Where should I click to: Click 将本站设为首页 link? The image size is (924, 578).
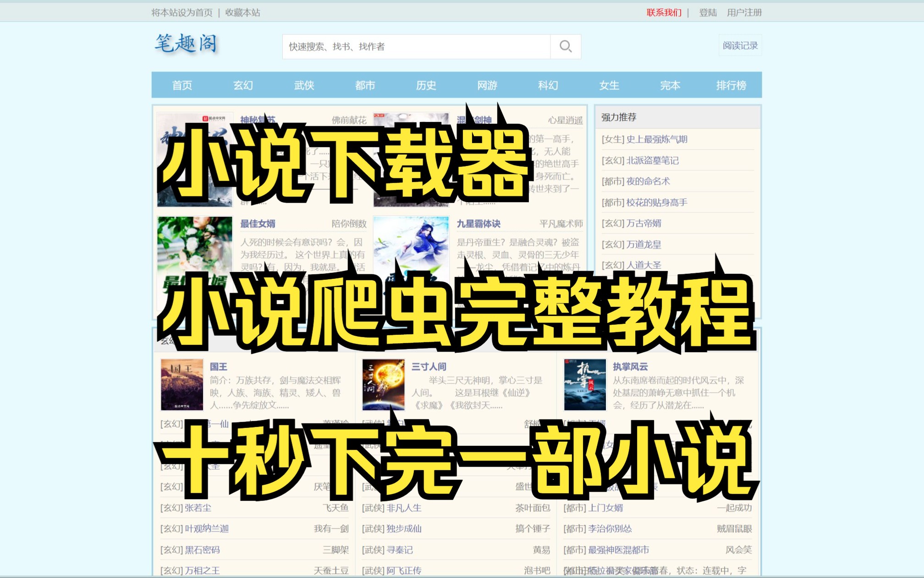pyautogui.click(x=182, y=12)
